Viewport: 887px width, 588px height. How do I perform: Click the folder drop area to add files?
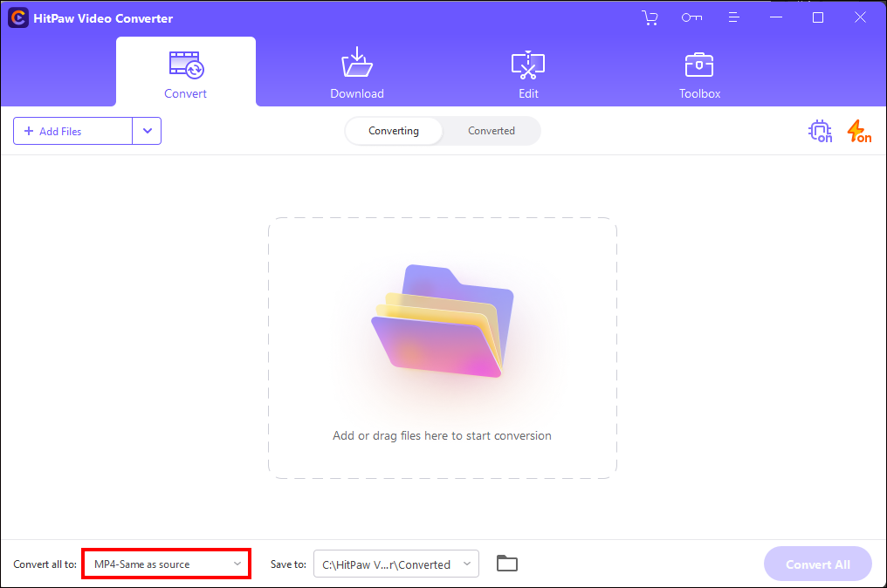(443, 348)
